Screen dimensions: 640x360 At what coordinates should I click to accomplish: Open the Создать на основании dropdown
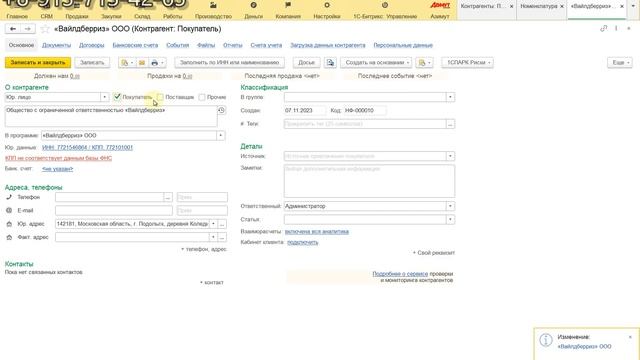pos(376,63)
